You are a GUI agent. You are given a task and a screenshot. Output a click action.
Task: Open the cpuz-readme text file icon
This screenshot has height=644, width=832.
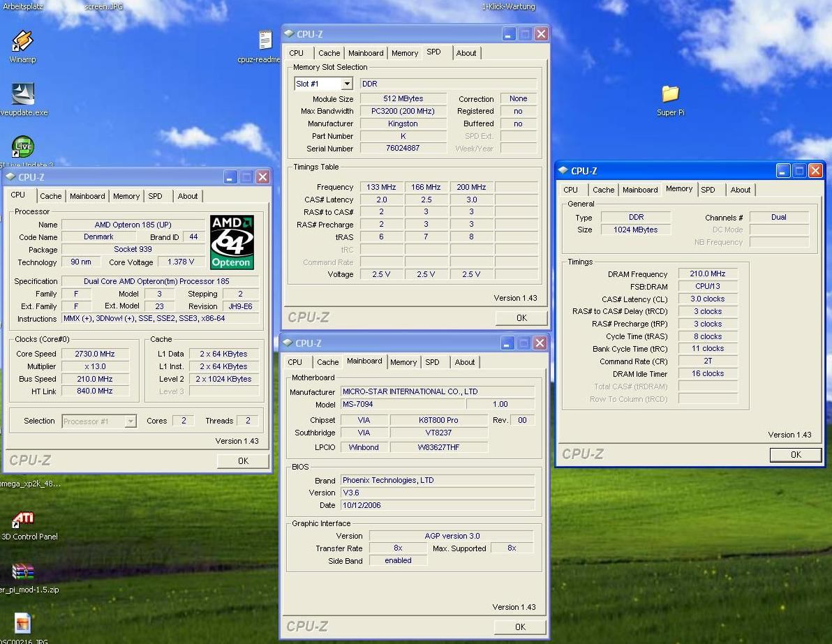(x=265, y=40)
